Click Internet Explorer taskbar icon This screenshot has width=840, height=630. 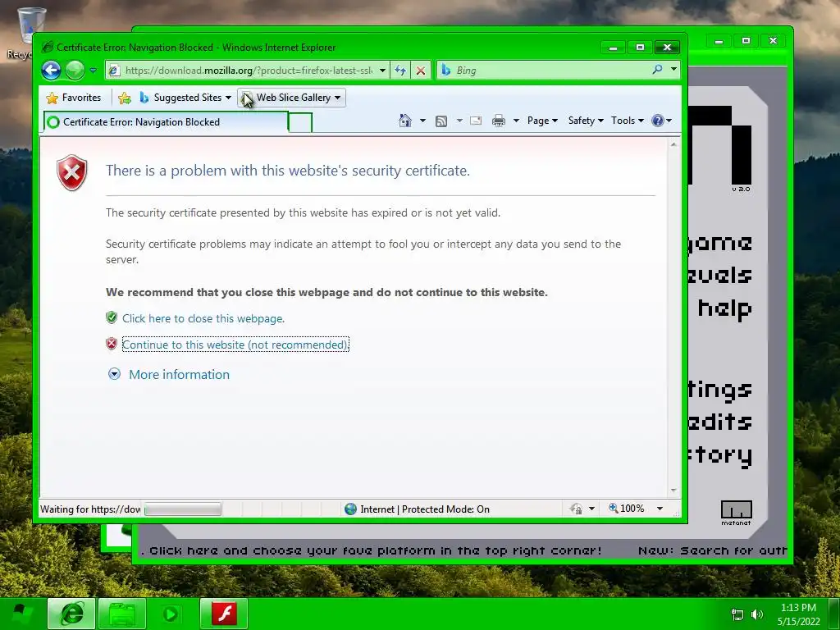pos(72,614)
